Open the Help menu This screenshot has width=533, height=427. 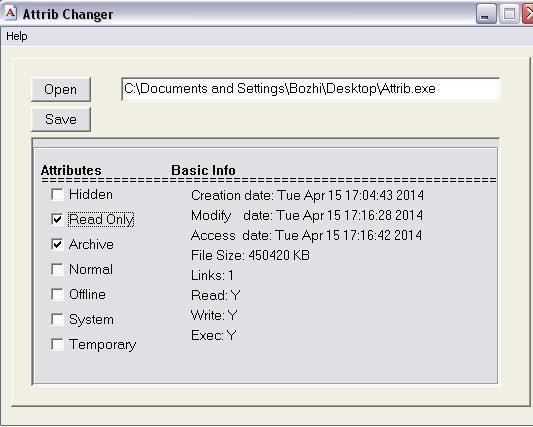17,36
